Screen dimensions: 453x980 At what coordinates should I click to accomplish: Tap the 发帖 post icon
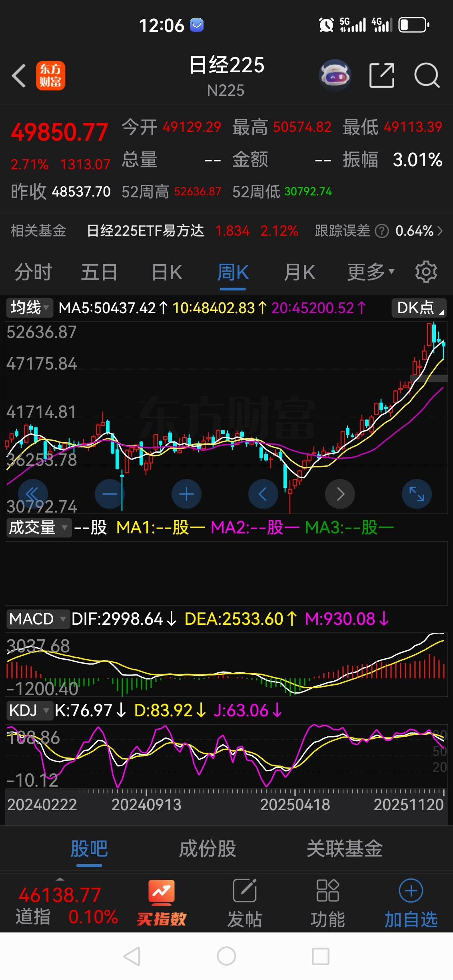pyautogui.click(x=245, y=902)
